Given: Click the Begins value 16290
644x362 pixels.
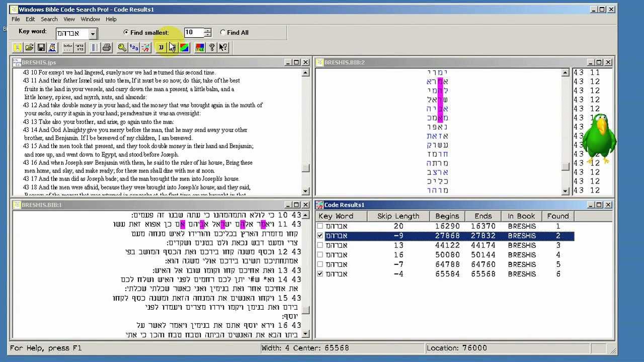Looking at the screenshot, I should click(447, 226).
